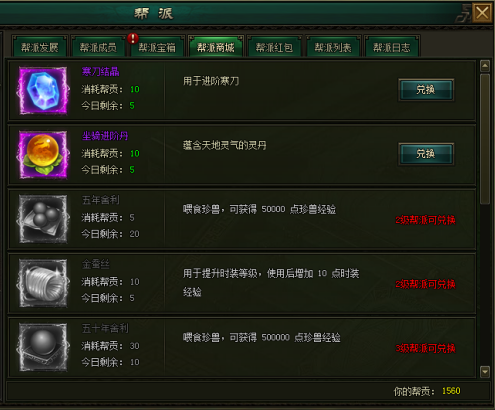Click the 寒刀结晶 blue crystal icon
This screenshot has width=495, height=410.
tap(43, 91)
